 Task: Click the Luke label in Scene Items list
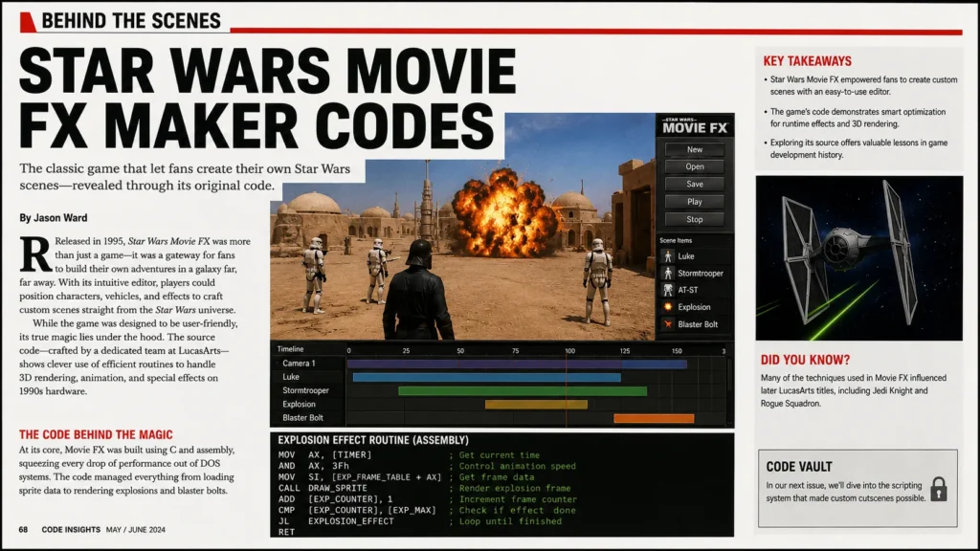pyautogui.click(x=685, y=256)
